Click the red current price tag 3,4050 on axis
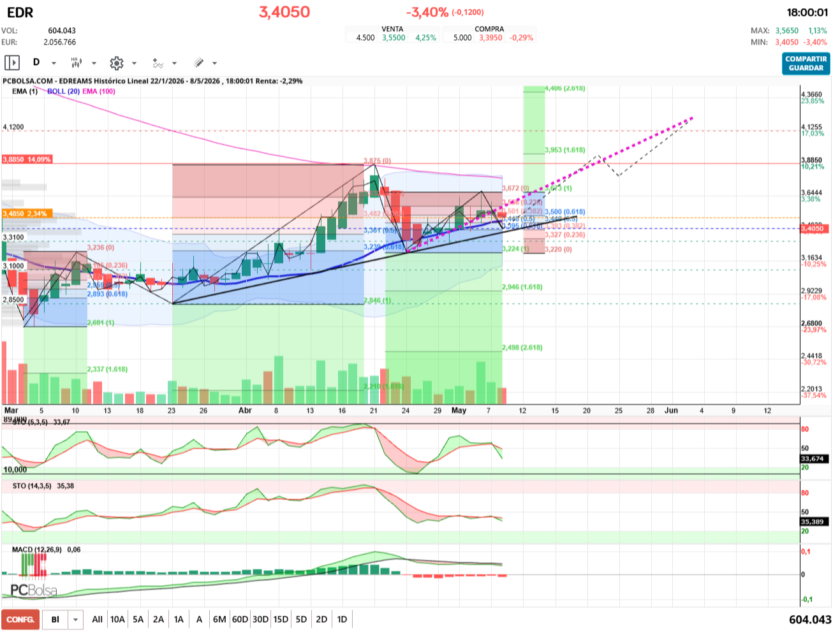Image resolution: width=840 pixels, height=633 pixels. coord(814,228)
